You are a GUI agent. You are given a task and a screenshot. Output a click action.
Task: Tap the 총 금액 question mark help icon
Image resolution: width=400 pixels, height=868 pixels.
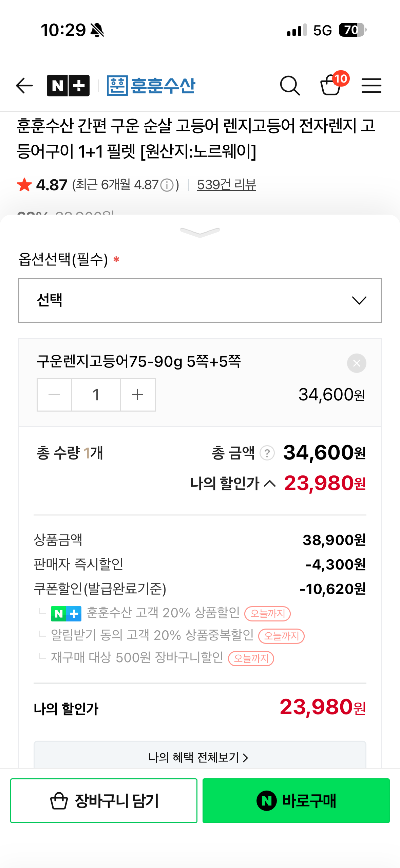[x=267, y=453]
